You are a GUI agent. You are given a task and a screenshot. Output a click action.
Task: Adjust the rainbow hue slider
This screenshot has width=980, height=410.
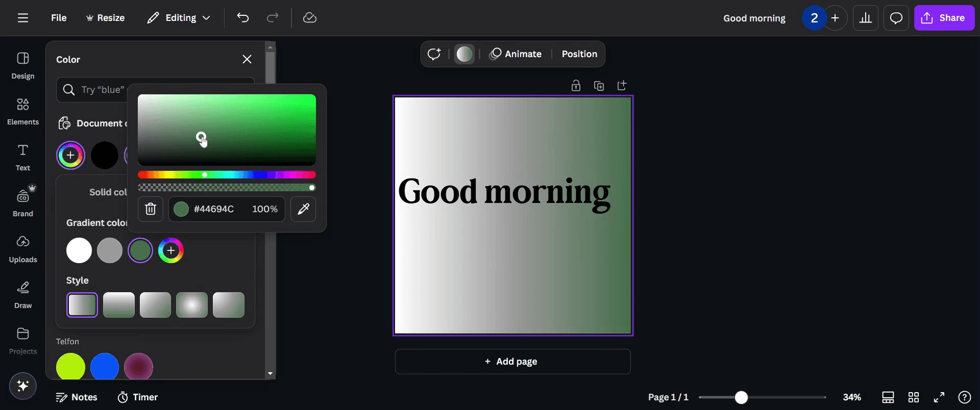(x=227, y=174)
